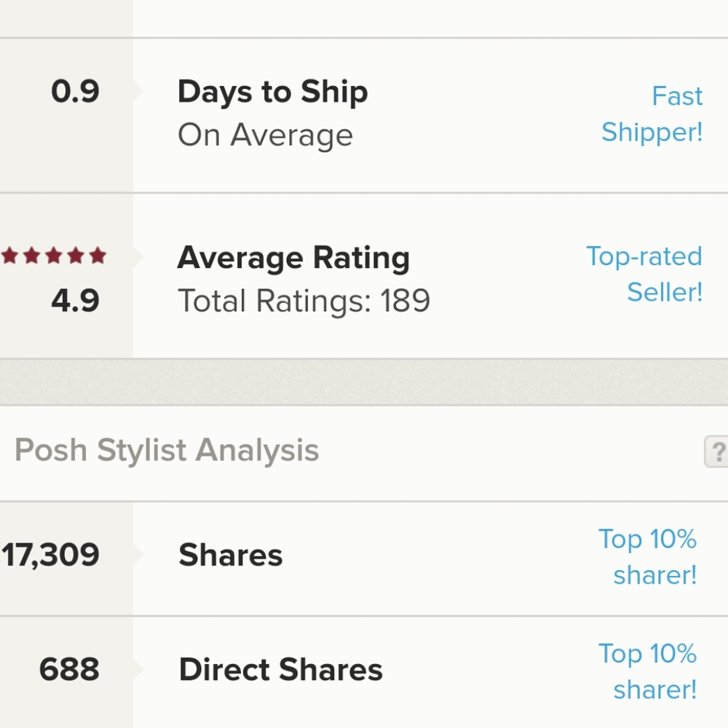Tap the Fast Shipper! badge link
This screenshot has height=728, width=728.
coord(652,114)
